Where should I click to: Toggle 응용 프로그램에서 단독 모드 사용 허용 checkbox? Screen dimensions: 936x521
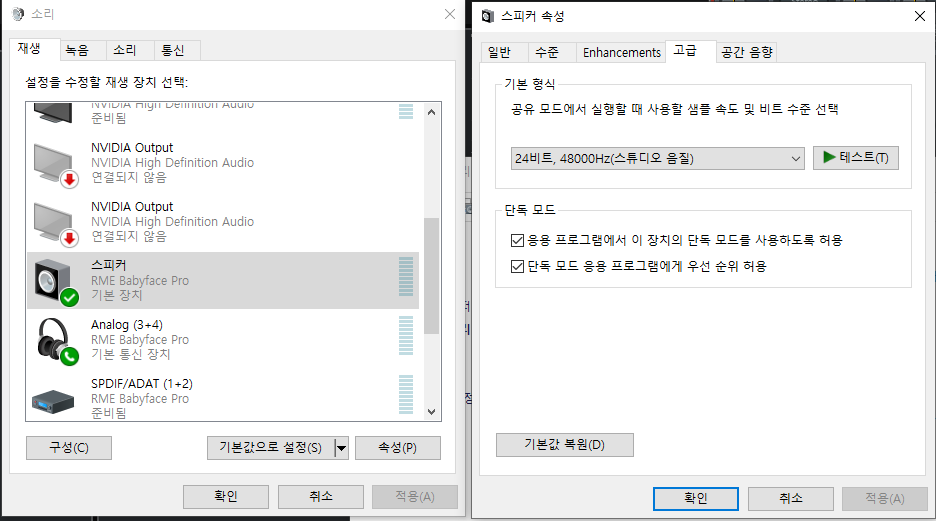pyautogui.click(x=518, y=241)
